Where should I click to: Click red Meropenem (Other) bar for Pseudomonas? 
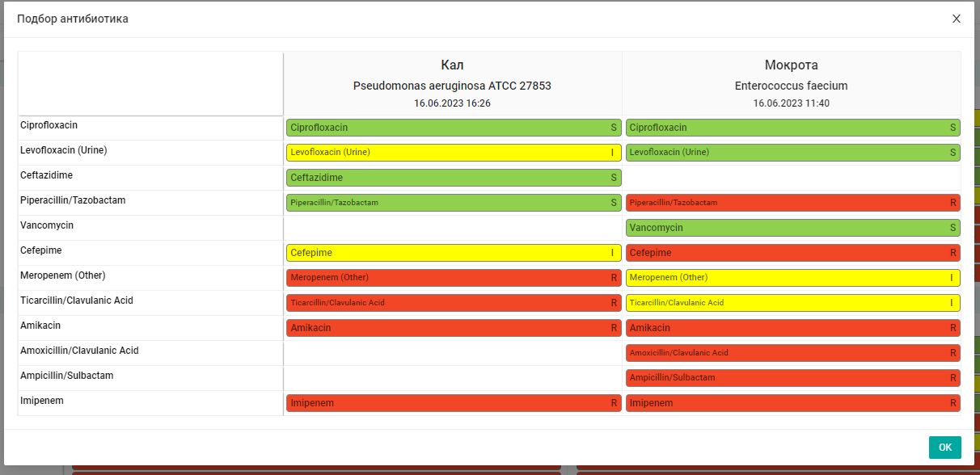453,278
